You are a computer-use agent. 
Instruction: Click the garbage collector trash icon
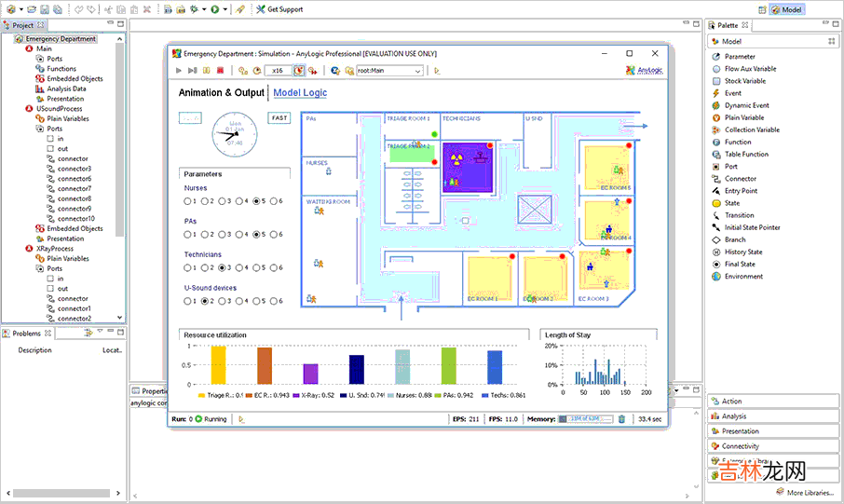click(622, 419)
